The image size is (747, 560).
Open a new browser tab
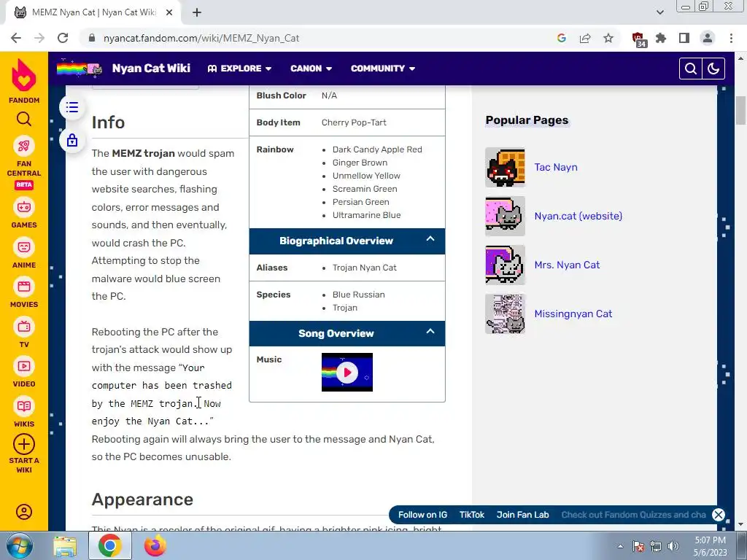point(197,13)
